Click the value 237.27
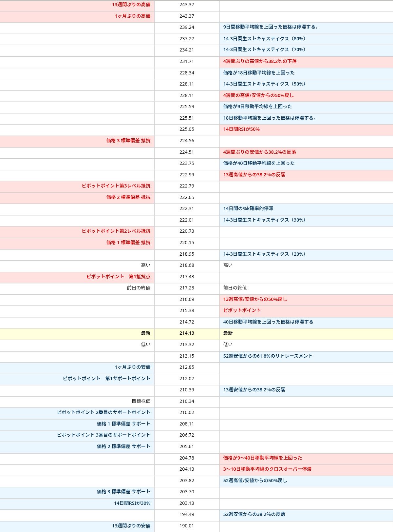Screen dimensions: 393x532 187,39
